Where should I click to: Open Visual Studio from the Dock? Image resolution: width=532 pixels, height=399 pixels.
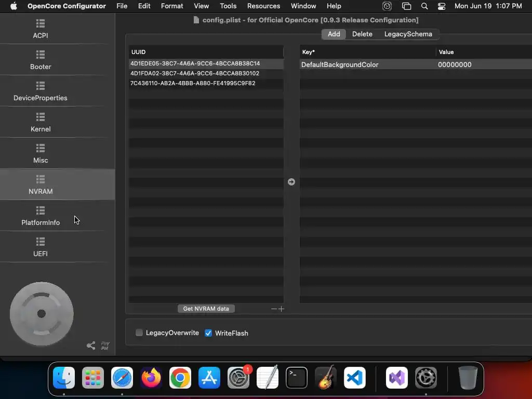pyautogui.click(x=397, y=378)
